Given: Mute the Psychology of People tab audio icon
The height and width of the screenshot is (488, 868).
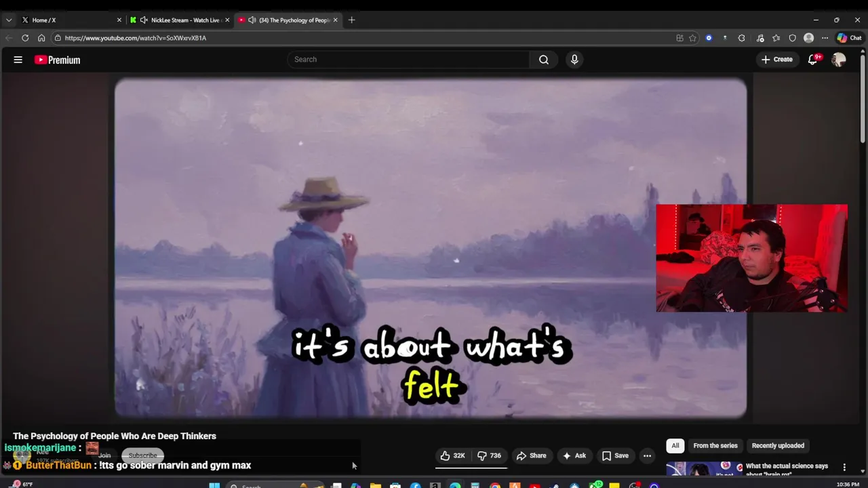Looking at the screenshot, I should tap(252, 20).
